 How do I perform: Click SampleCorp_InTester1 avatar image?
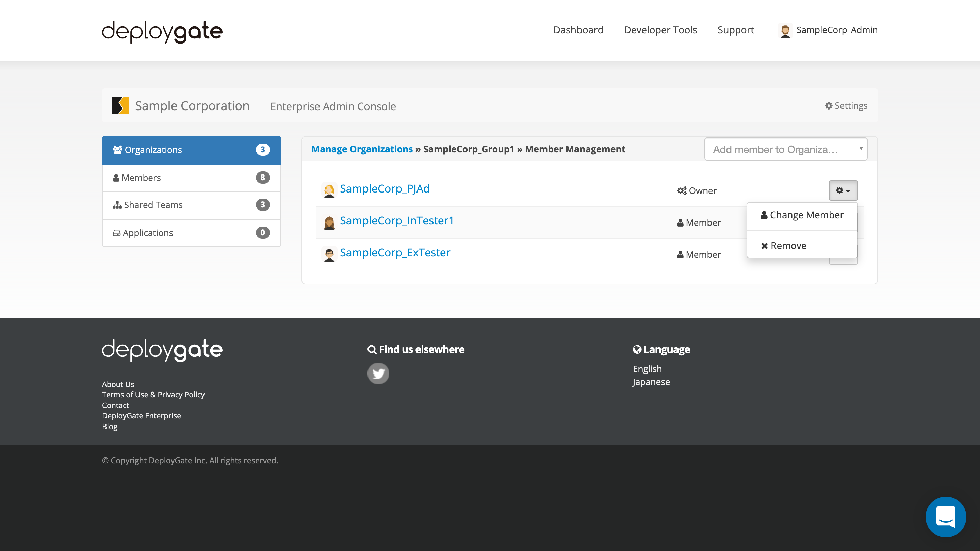coord(329,222)
